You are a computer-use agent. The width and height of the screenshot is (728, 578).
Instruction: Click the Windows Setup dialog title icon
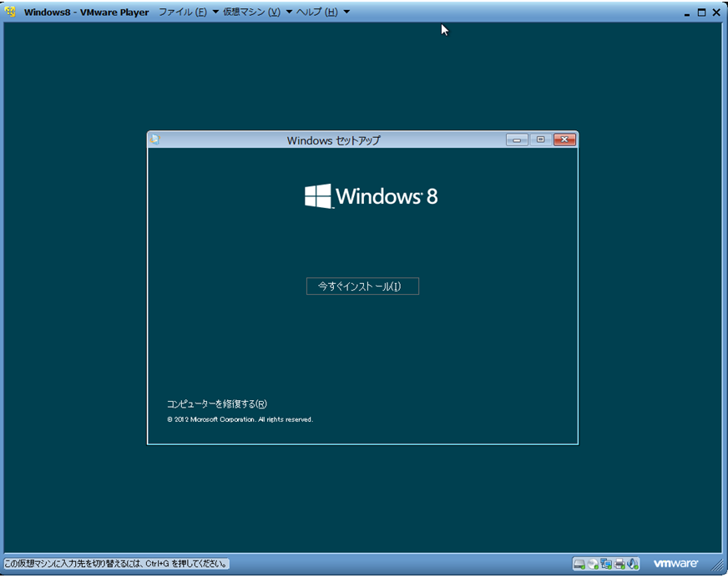(x=155, y=139)
